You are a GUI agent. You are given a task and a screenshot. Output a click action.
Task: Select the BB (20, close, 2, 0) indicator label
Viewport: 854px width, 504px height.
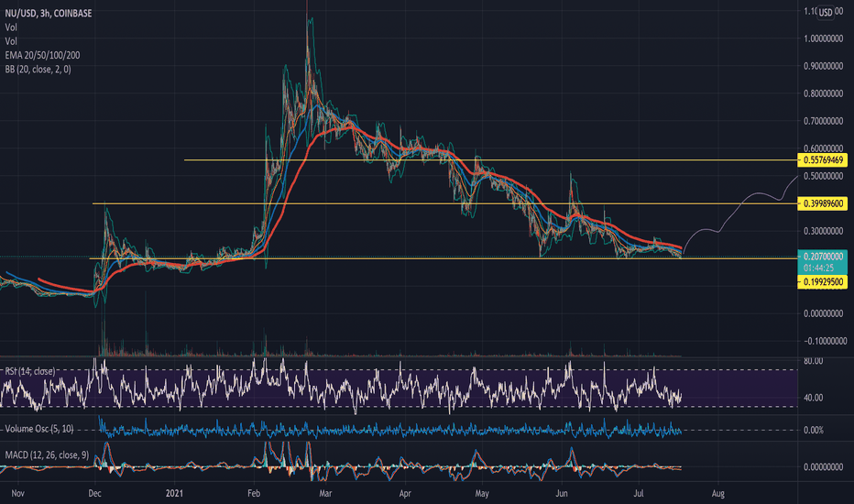[x=38, y=70]
